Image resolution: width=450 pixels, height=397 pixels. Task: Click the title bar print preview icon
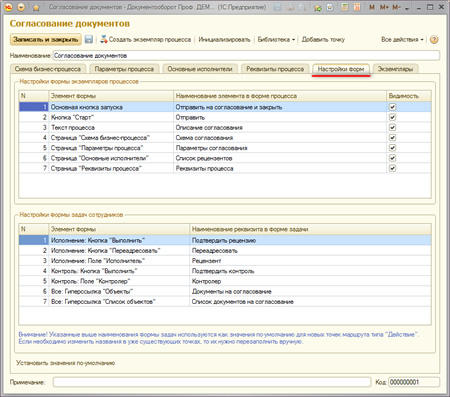(x=302, y=7)
